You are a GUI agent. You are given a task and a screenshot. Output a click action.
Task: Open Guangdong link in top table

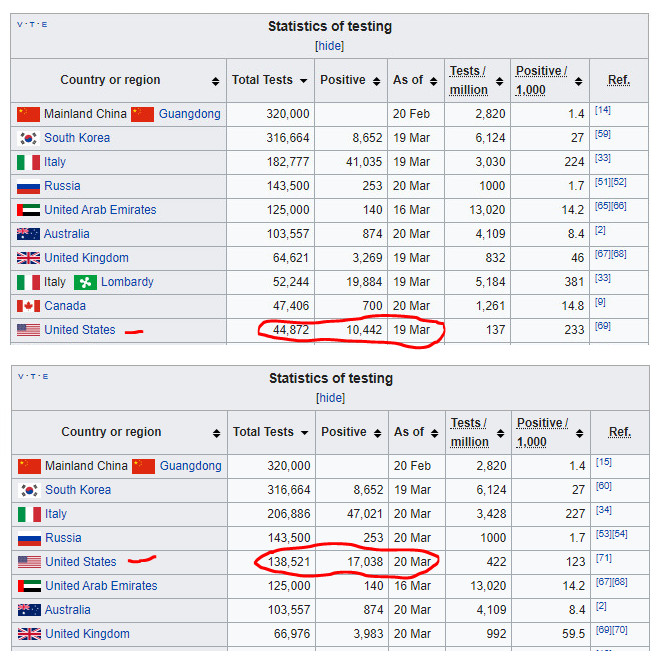point(190,114)
